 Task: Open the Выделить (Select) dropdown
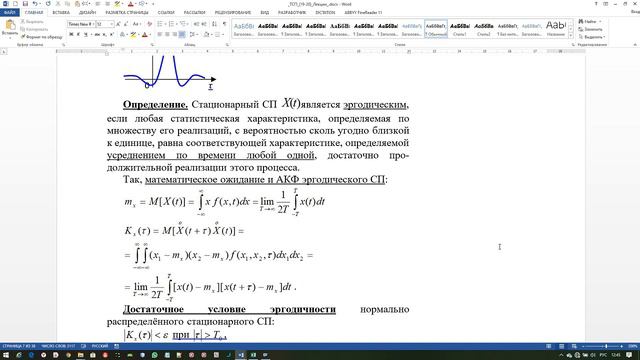point(592,37)
